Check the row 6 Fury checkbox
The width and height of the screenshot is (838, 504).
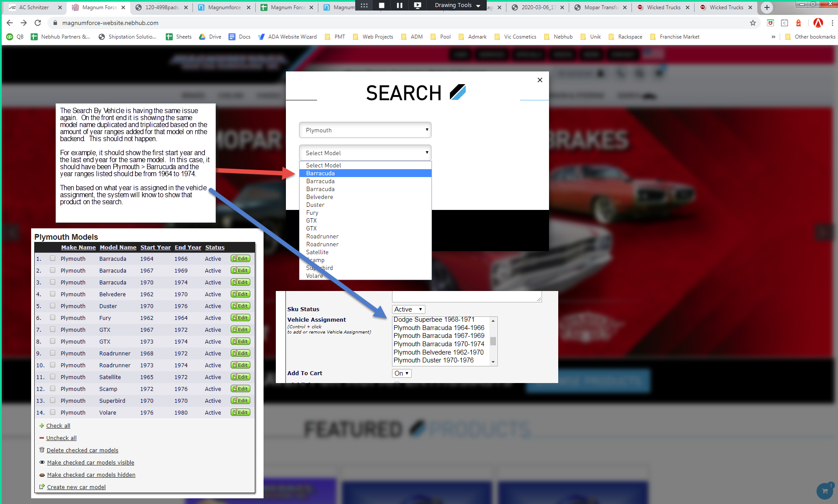tap(53, 318)
